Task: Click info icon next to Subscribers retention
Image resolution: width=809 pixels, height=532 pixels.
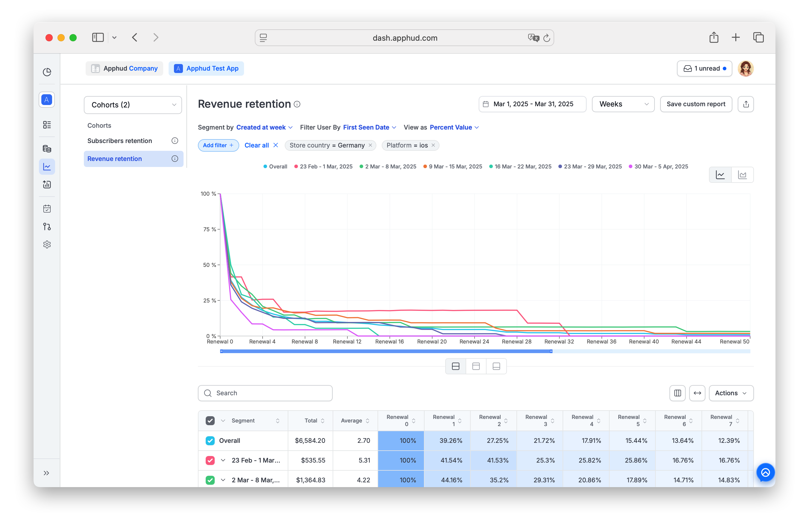Action: (175, 141)
